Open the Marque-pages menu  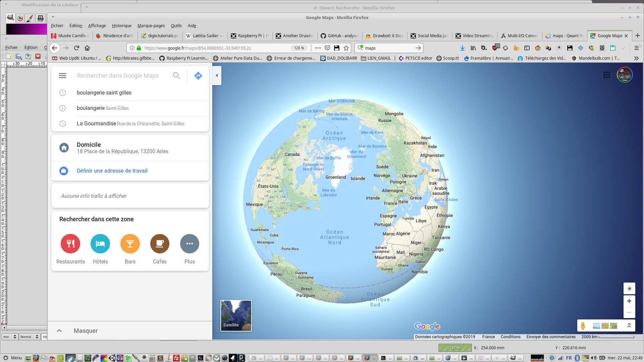click(151, 26)
